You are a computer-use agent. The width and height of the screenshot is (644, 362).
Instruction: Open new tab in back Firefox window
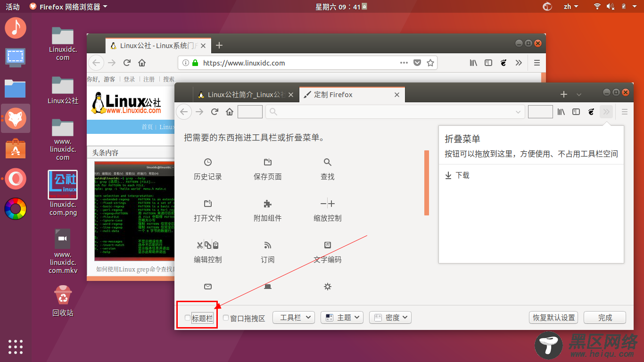click(x=219, y=45)
